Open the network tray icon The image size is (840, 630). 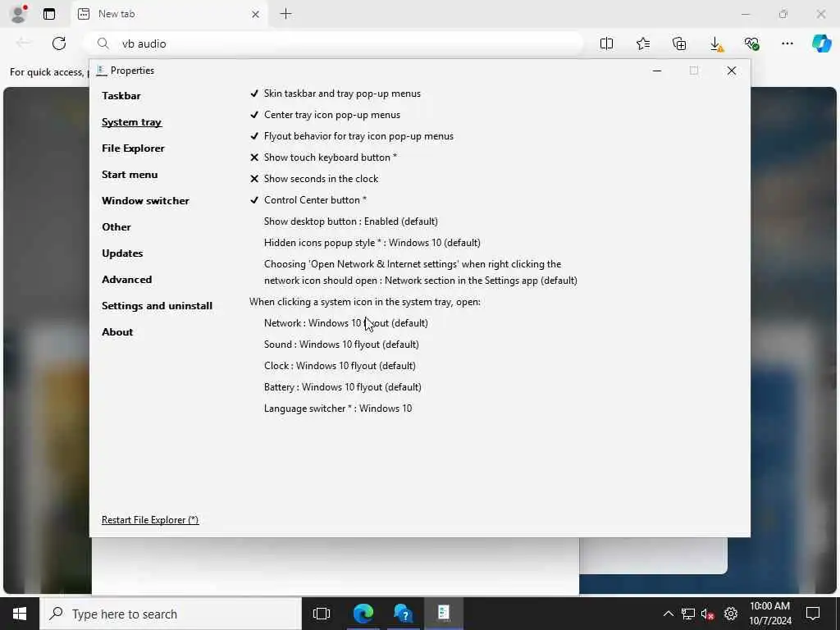[688, 614]
